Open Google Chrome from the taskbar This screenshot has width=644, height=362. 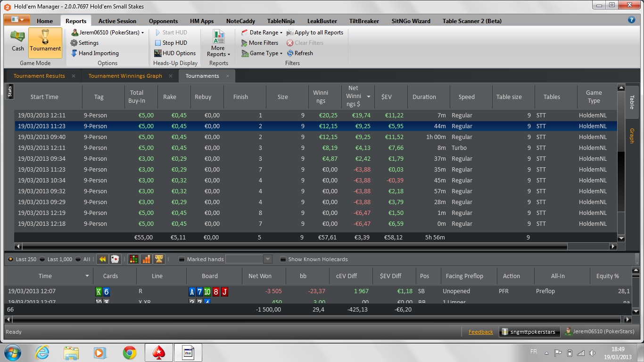tap(130, 353)
